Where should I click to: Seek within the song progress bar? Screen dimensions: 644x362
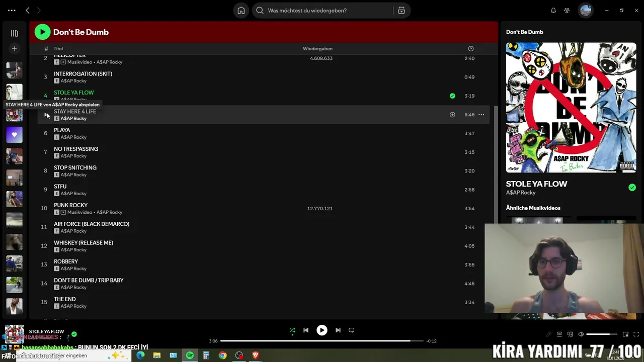[x=322, y=341]
